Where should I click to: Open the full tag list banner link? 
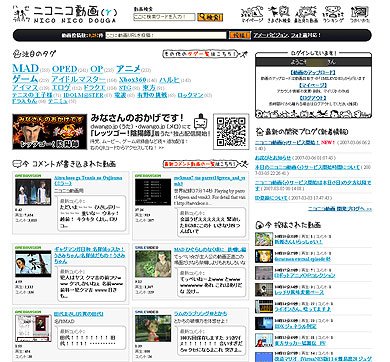click(205, 54)
